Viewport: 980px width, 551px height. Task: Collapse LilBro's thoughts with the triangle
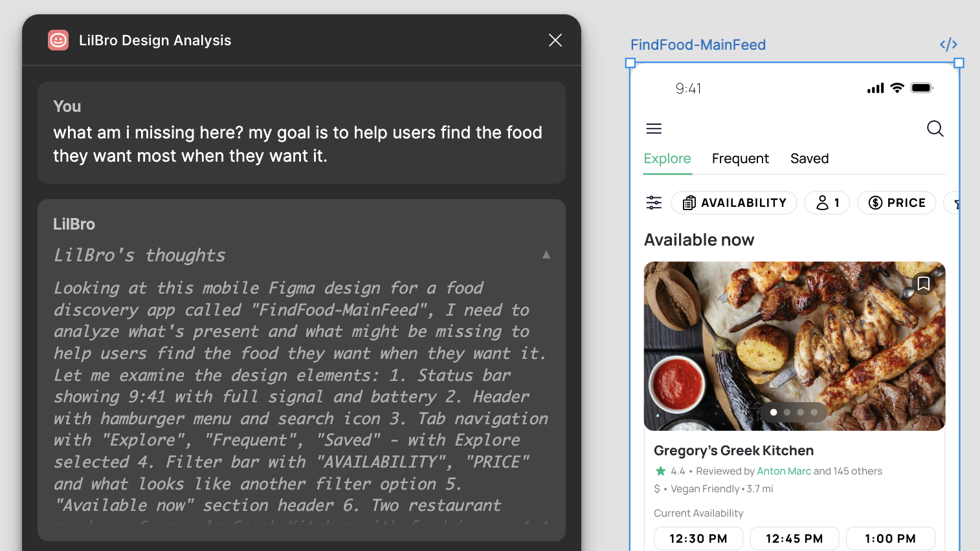[546, 255]
